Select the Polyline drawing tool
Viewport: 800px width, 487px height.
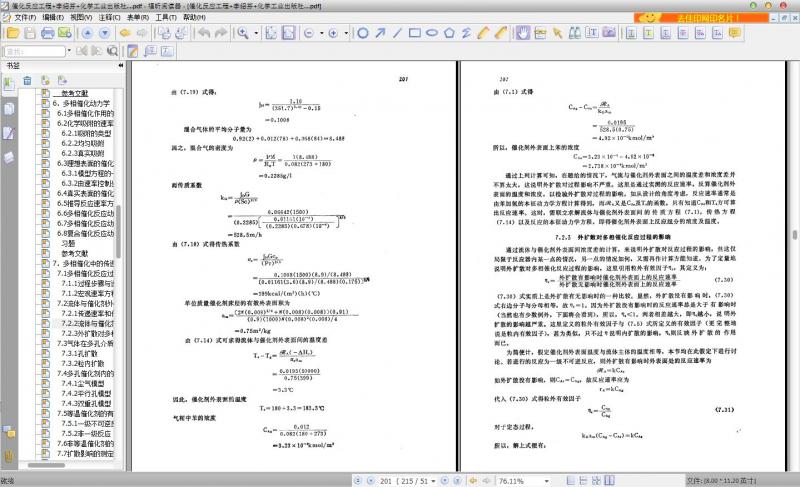[466, 33]
